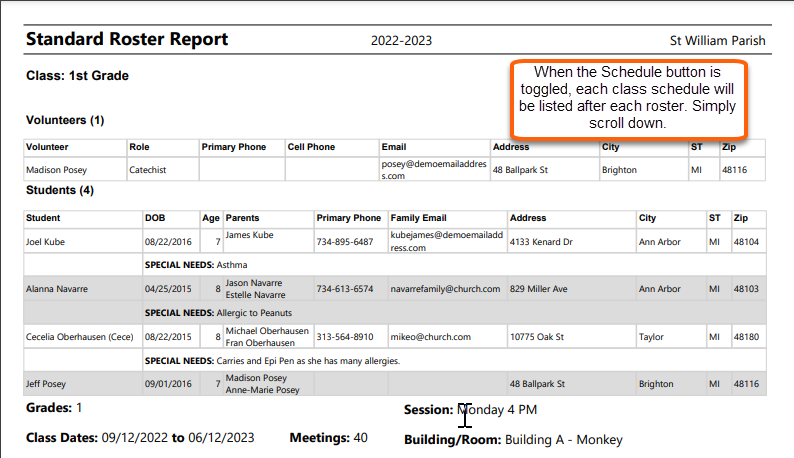Click the Volunteers (1) heading
The width and height of the screenshot is (794, 458).
[65, 120]
